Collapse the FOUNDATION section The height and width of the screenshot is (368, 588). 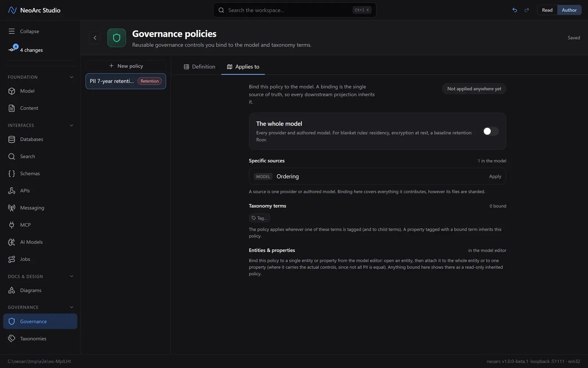tap(71, 77)
